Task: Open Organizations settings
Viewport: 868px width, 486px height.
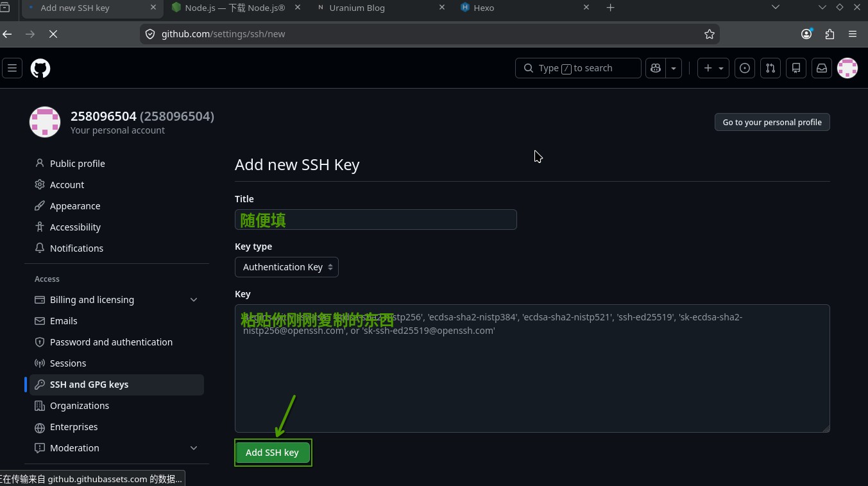Action: tap(117, 406)
